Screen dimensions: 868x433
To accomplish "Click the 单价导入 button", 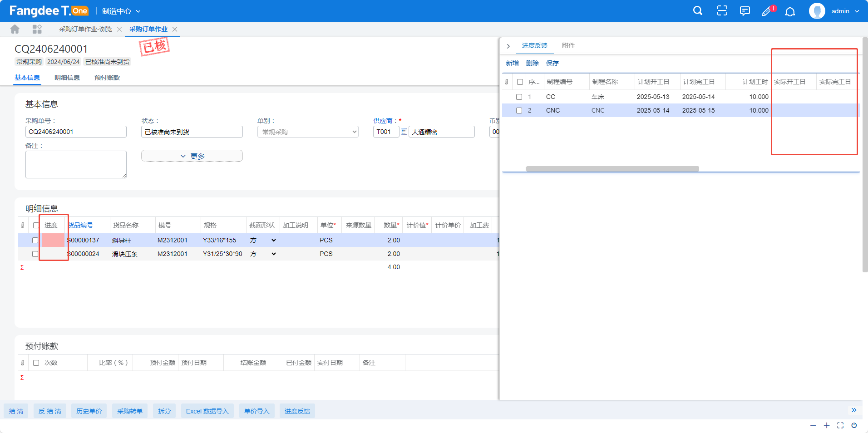I will pyautogui.click(x=257, y=411).
